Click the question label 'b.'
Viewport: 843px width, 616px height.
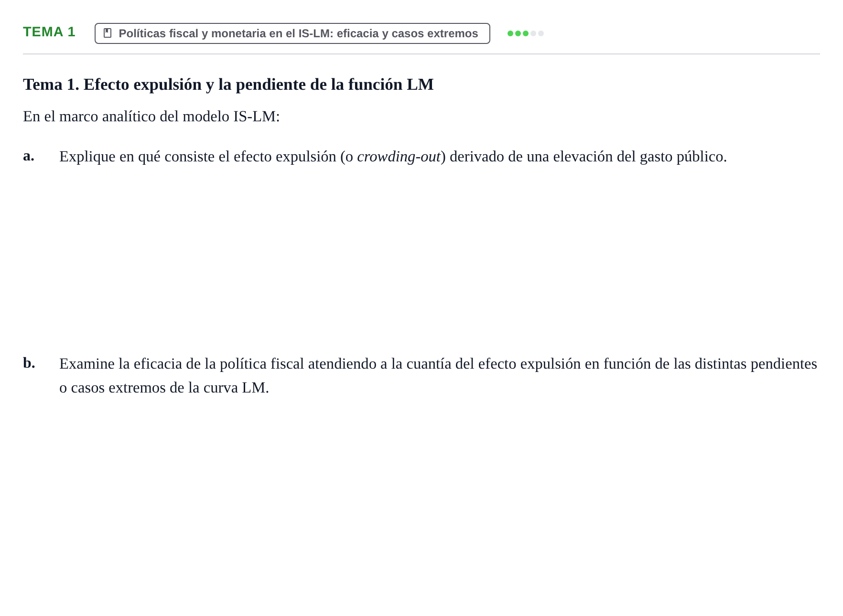(x=29, y=363)
